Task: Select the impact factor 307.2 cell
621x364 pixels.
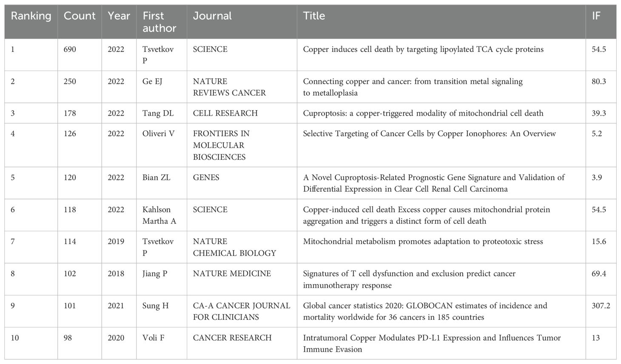Action: 601,306
